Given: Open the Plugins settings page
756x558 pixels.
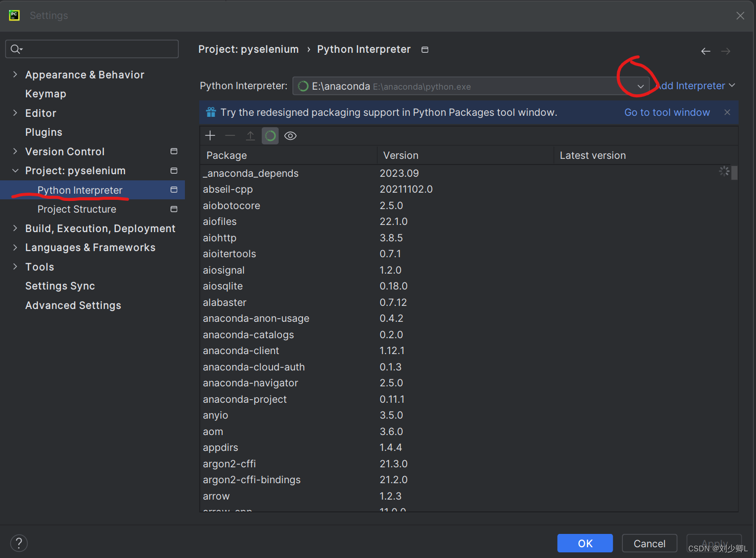Looking at the screenshot, I should (44, 132).
